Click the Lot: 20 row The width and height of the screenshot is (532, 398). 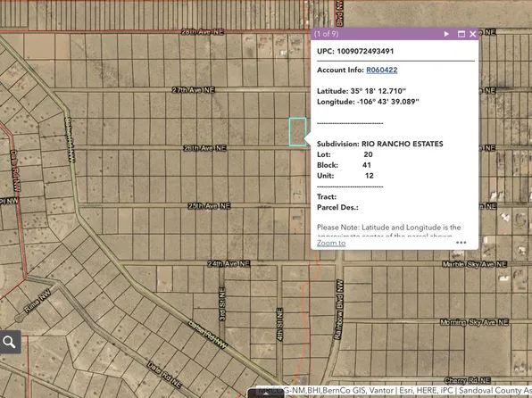[345, 154]
